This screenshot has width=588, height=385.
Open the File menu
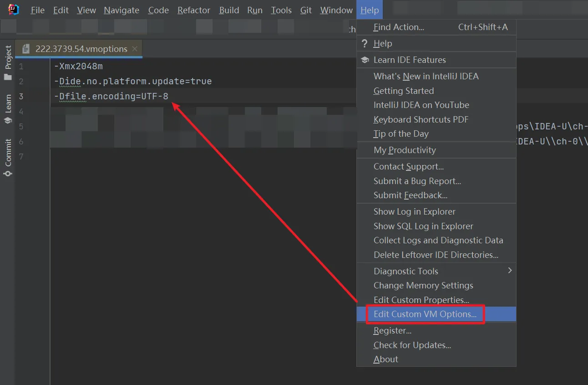[x=37, y=10]
